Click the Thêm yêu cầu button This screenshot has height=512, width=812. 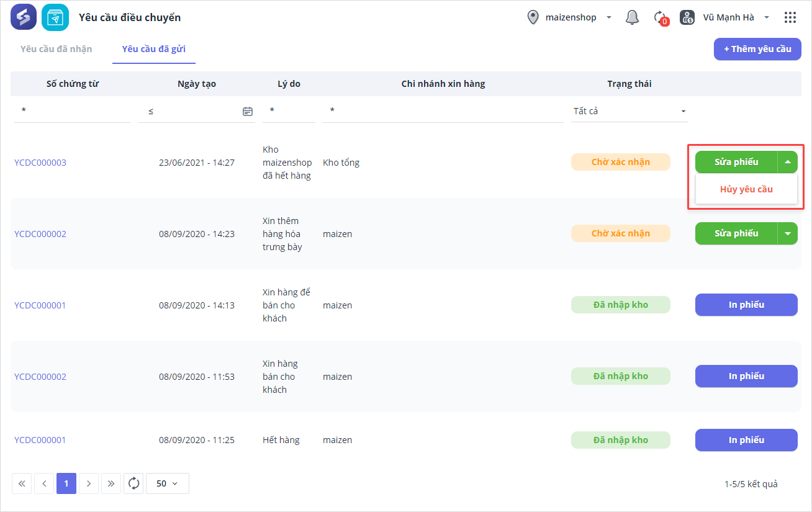coord(757,49)
